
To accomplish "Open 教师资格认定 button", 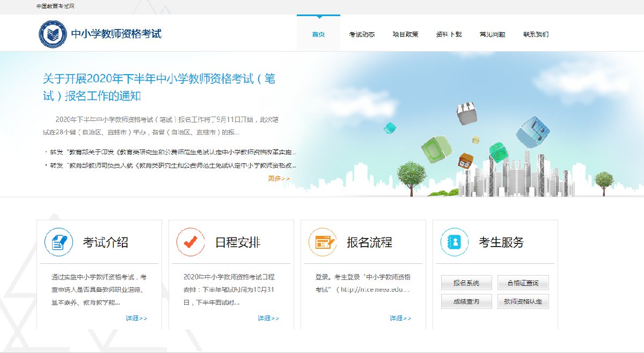I will [x=523, y=301].
